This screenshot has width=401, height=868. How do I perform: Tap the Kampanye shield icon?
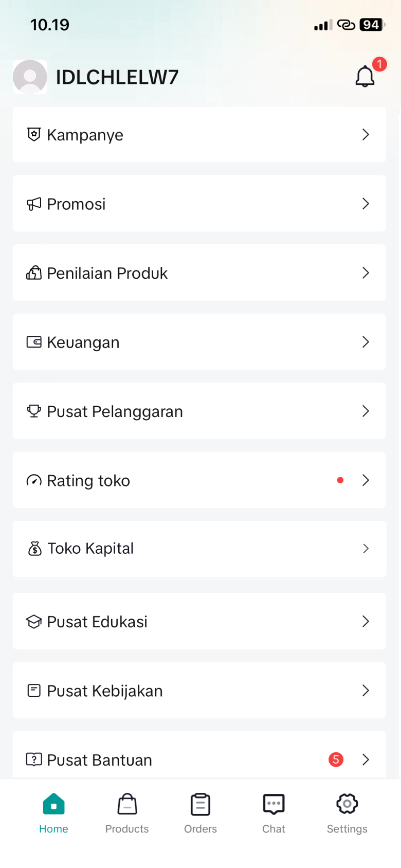(x=34, y=135)
